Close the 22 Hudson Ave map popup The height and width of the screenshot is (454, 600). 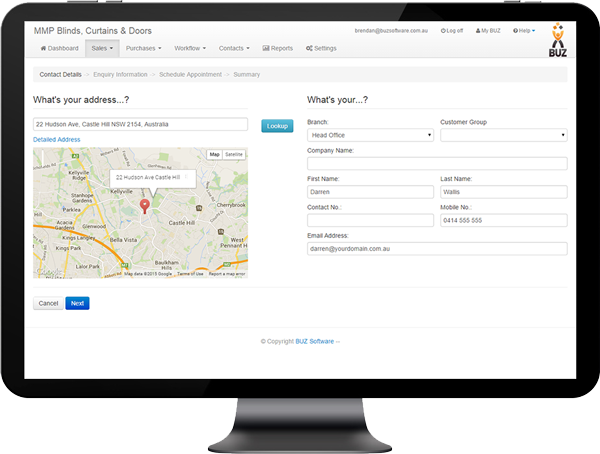coord(186,176)
